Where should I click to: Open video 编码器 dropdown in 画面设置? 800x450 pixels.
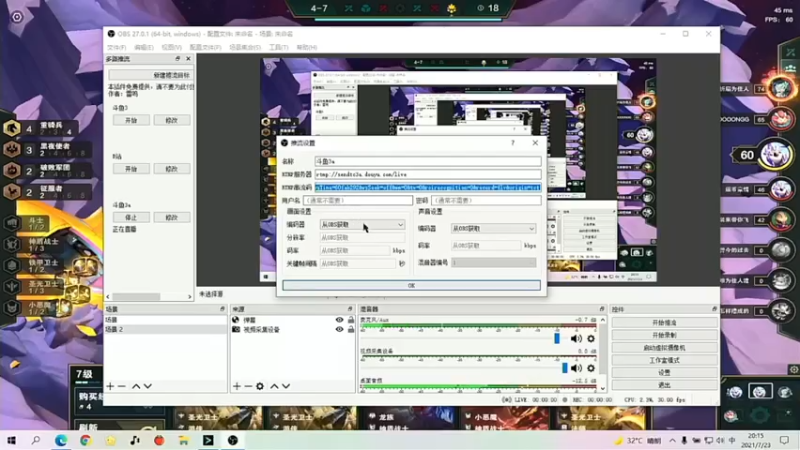point(362,224)
